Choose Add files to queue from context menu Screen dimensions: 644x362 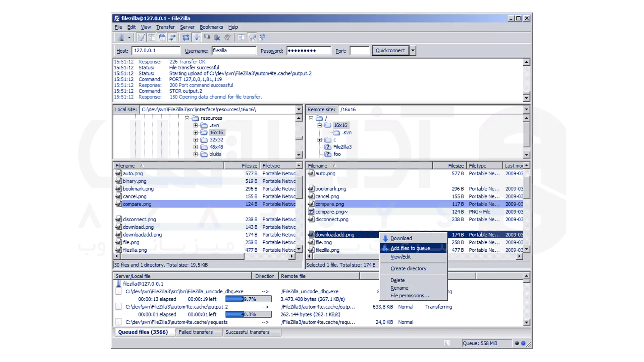pyautogui.click(x=410, y=248)
